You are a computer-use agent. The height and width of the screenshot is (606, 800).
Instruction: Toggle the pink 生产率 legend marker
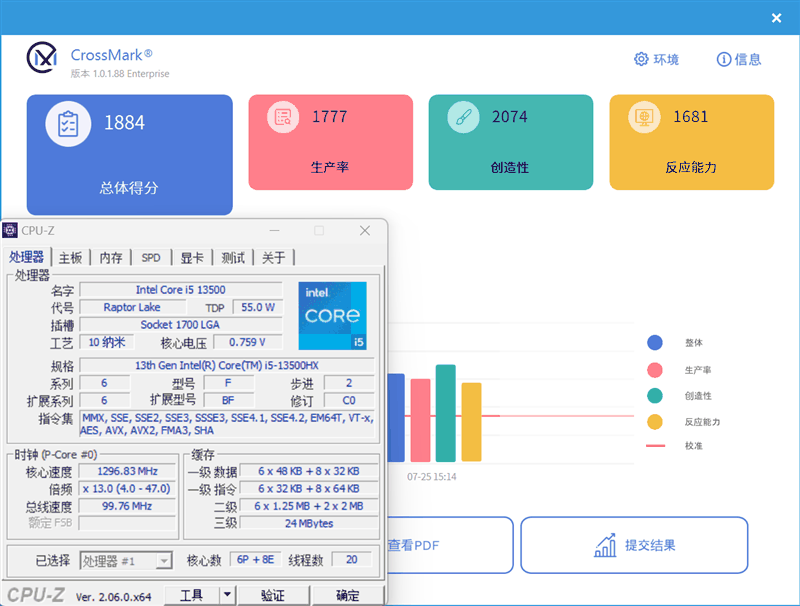pyautogui.click(x=655, y=369)
